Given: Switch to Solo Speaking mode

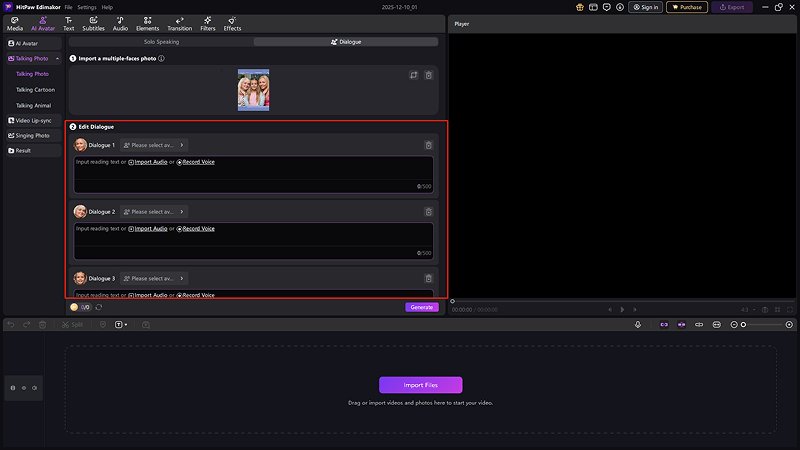Looking at the screenshot, I should tap(162, 42).
